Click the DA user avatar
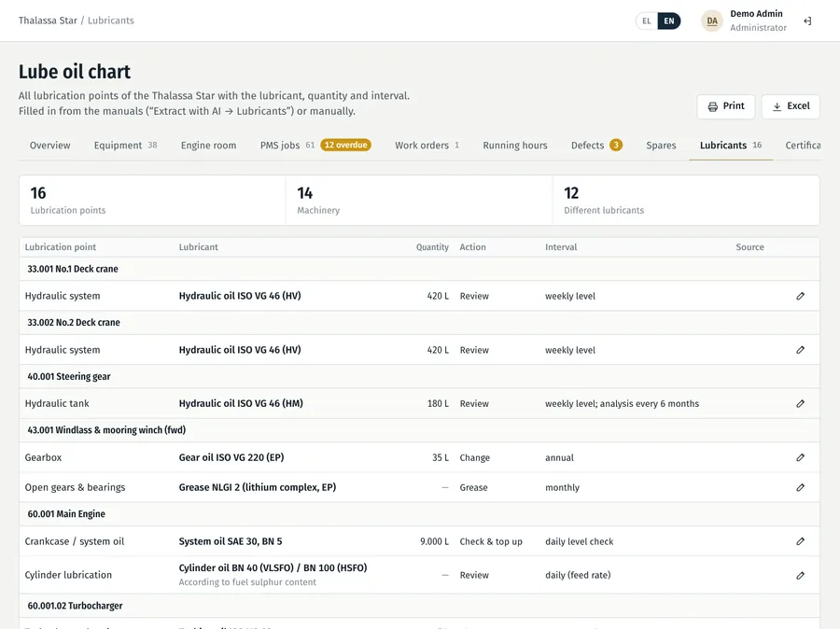This screenshot has height=629, width=840. click(x=712, y=21)
